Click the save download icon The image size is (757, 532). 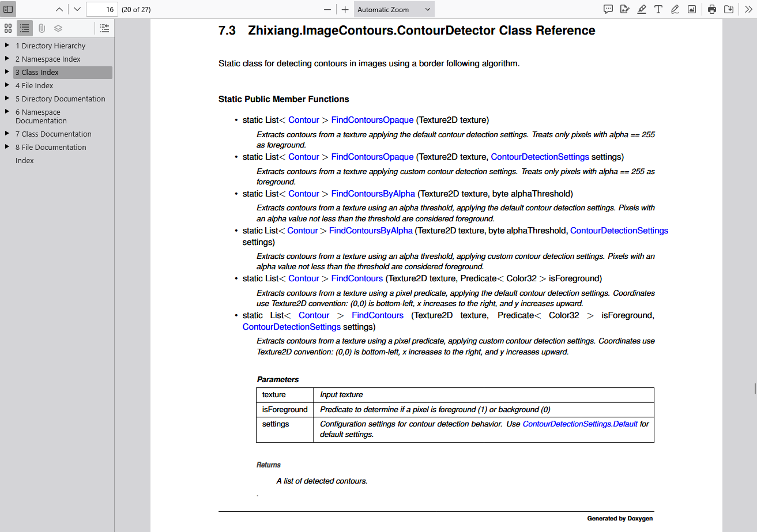pos(729,9)
